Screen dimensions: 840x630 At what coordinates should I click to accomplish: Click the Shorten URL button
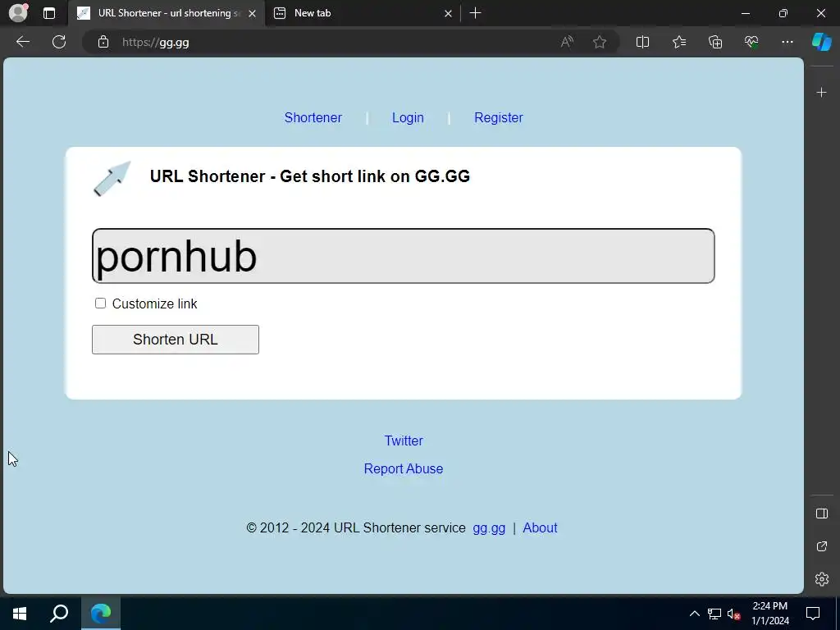pyautogui.click(x=176, y=340)
